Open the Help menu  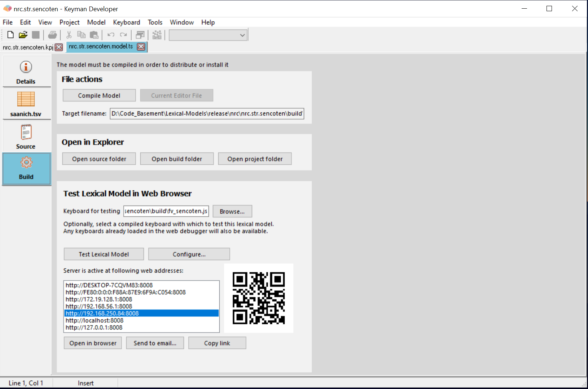tap(208, 22)
